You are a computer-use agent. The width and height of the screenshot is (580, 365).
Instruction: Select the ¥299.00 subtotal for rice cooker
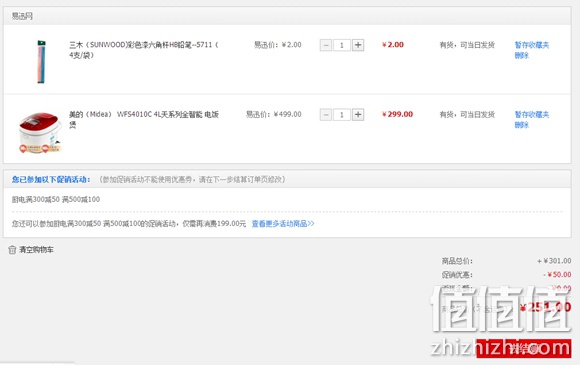point(397,114)
